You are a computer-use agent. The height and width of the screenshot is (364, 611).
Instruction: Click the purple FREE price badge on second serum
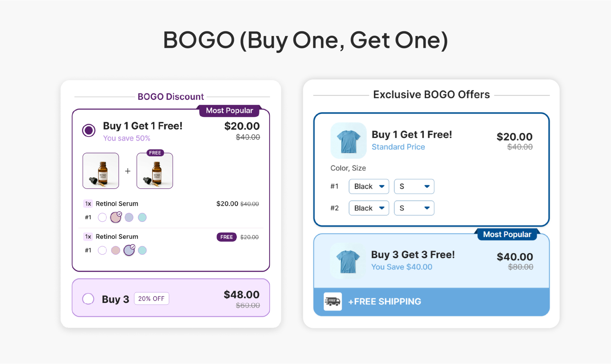(x=226, y=237)
